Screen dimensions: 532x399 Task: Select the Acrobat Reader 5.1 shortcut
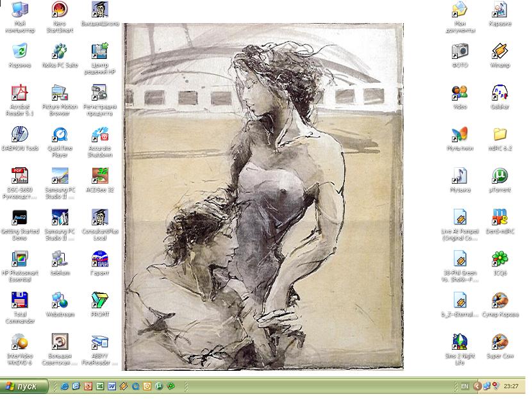20,94
